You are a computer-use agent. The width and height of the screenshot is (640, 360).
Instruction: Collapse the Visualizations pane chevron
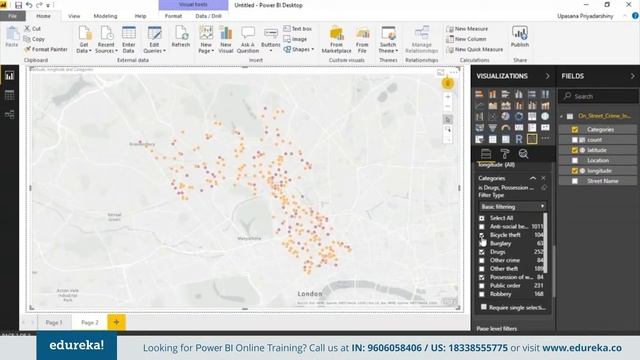tap(547, 76)
